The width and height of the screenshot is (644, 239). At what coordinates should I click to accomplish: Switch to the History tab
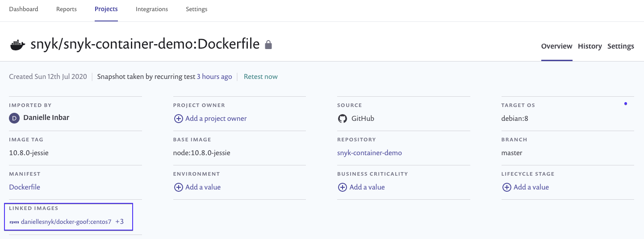pyautogui.click(x=590, y=46)
